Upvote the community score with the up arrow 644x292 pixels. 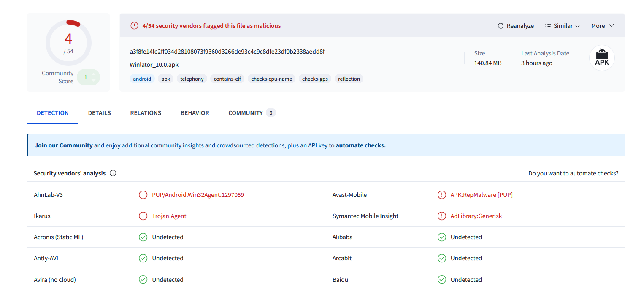[x=94, y=74]
